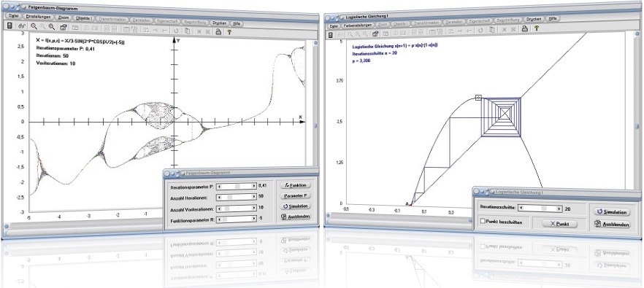
Task: Click Ausblenden in Logistische Gleichung panel
Action: pyautogui.click(x=612, y=225)
